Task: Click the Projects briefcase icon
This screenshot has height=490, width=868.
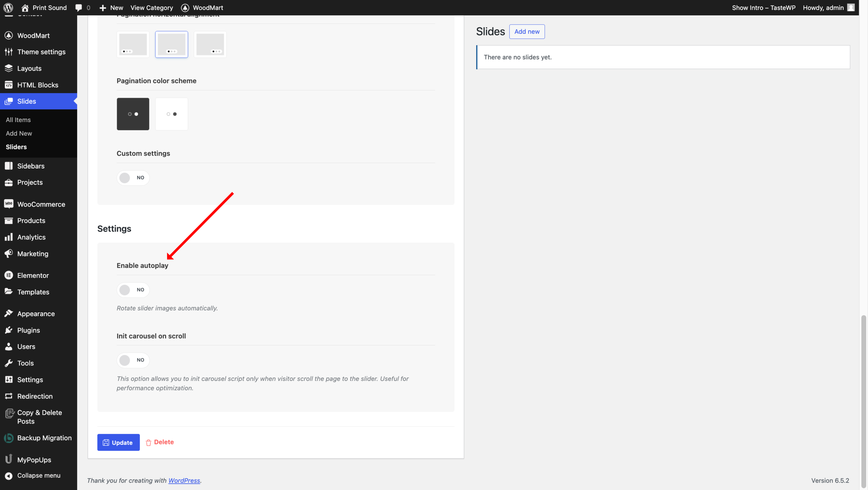Action: (9, 182)
